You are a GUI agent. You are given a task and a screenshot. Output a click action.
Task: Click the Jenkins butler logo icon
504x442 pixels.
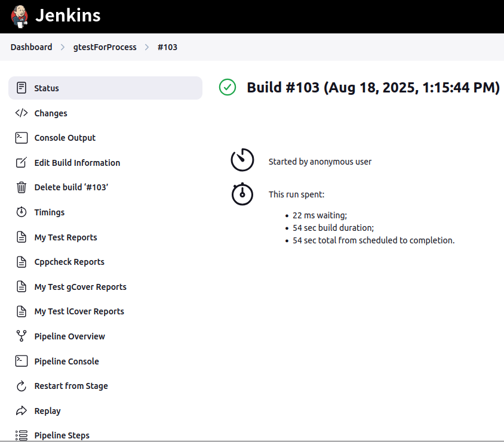pos(20,17)
